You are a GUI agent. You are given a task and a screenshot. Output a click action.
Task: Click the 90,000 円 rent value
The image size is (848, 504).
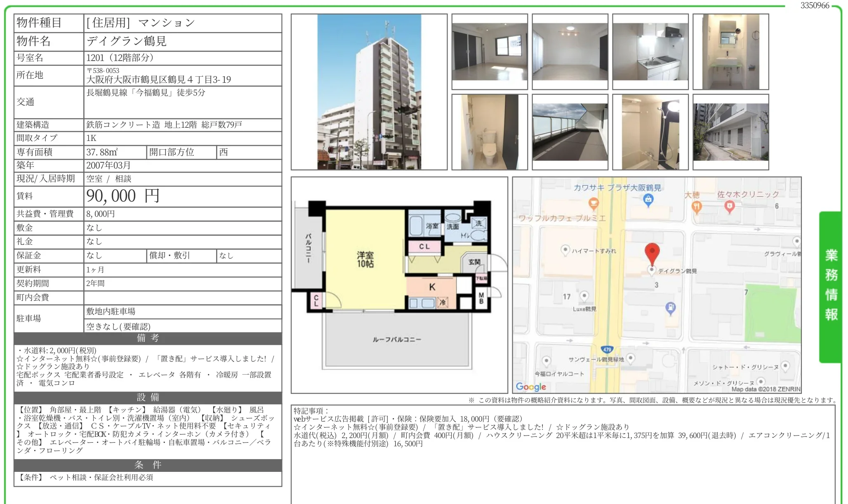[x=122, y=196]
